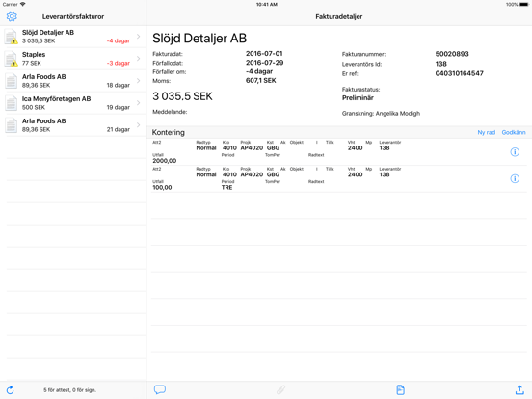
Task: Click the invoice date 2016-07-01
Action: coord(264,54)
